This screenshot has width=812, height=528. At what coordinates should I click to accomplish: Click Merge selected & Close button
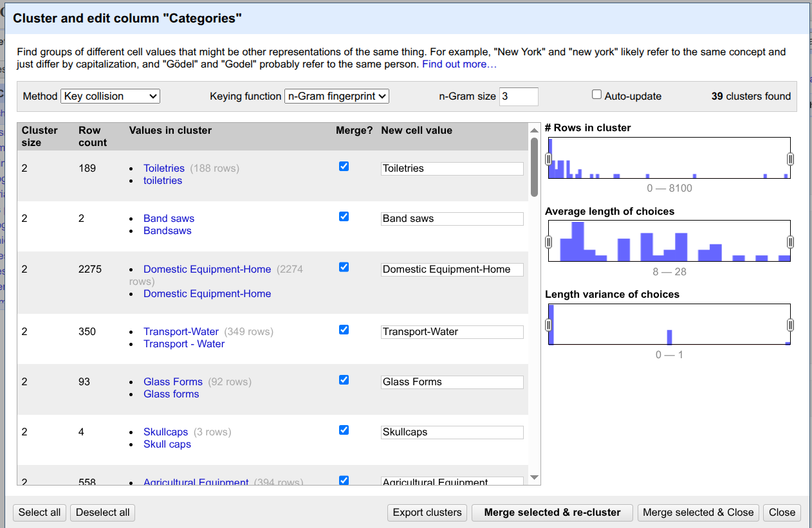[698, 513]
